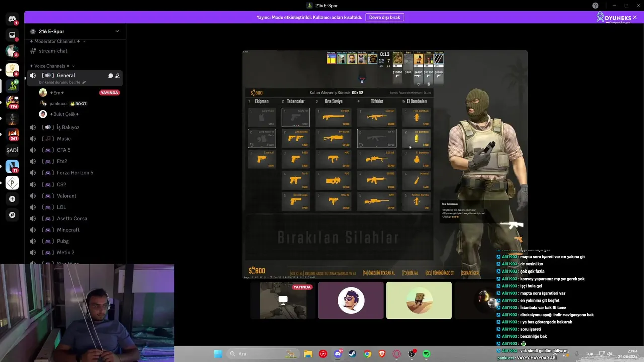Open the Discord inbox icon below home
Screen dimensions: 644x362
pos(12,35)
